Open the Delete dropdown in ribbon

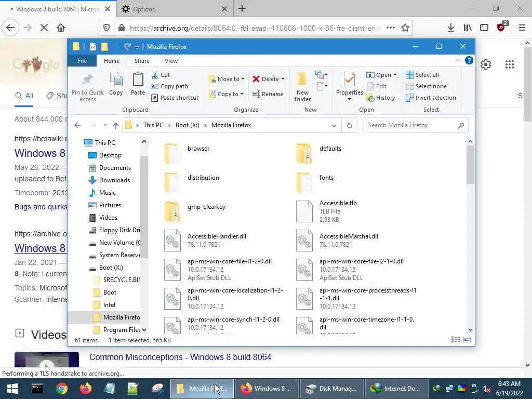coord(269,79)
